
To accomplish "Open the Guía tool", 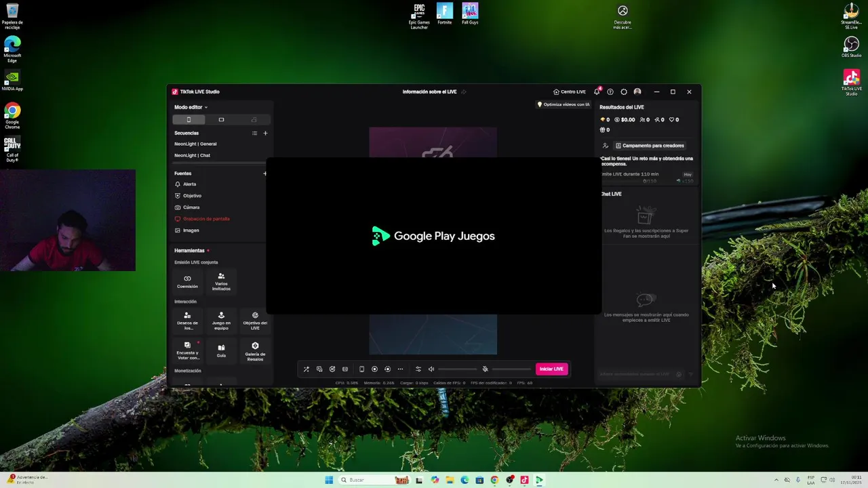I will [x=221, y=350].
